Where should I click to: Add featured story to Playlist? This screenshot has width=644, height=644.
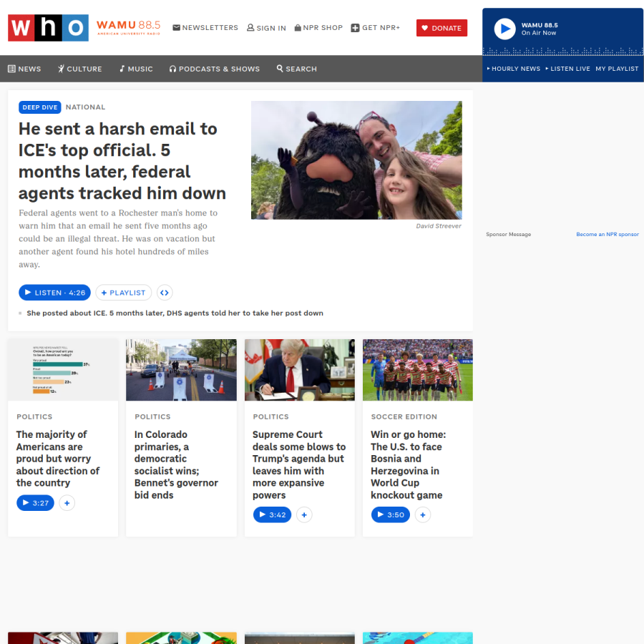click(124, 293)
